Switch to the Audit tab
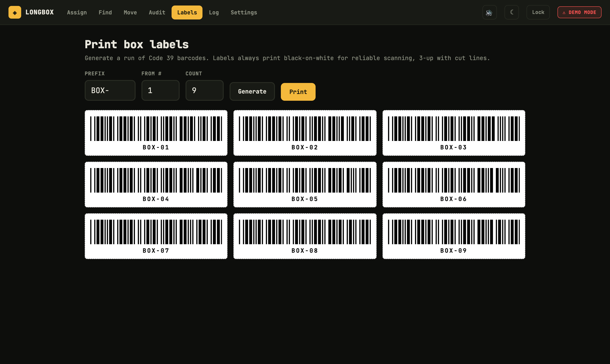Viewport: 610px width, 364px height. click(x=157, y=12)
